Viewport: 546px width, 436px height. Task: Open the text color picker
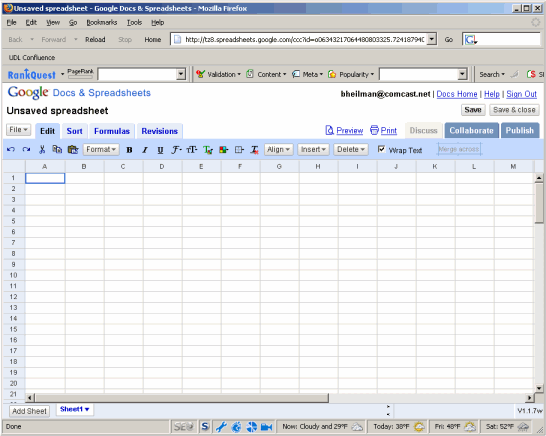click(208, 150)
